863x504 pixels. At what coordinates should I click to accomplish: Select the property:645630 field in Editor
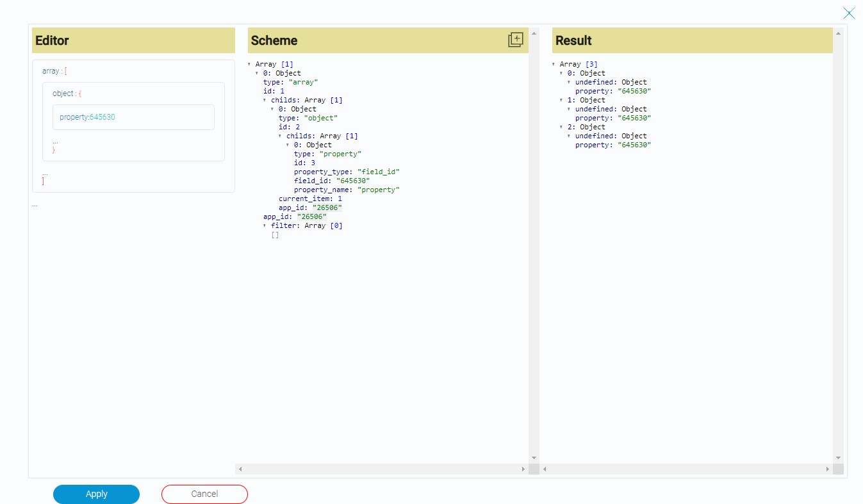133,117
